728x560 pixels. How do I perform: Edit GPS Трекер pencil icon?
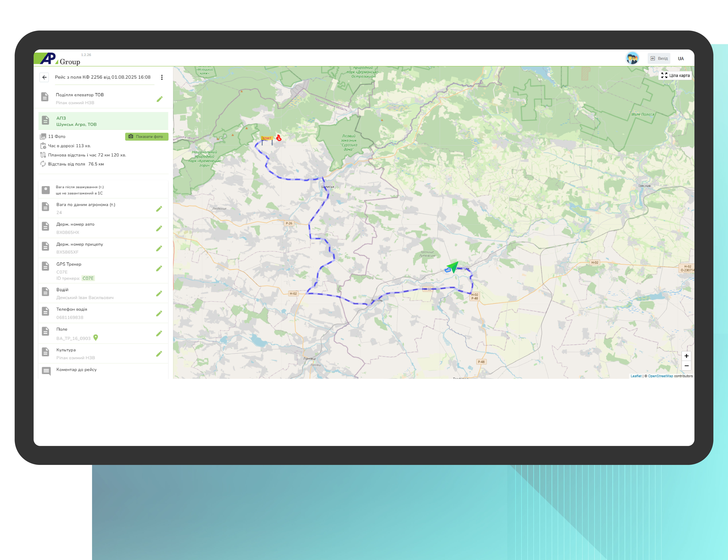click(x=159, y=268)
